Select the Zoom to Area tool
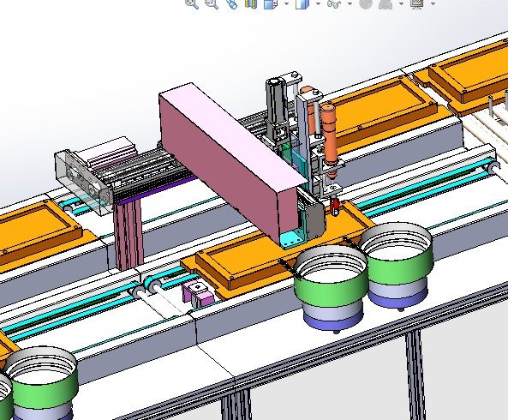Image resolution: width=508 pixels, height=420 pixels. click(x=212, y=3)
